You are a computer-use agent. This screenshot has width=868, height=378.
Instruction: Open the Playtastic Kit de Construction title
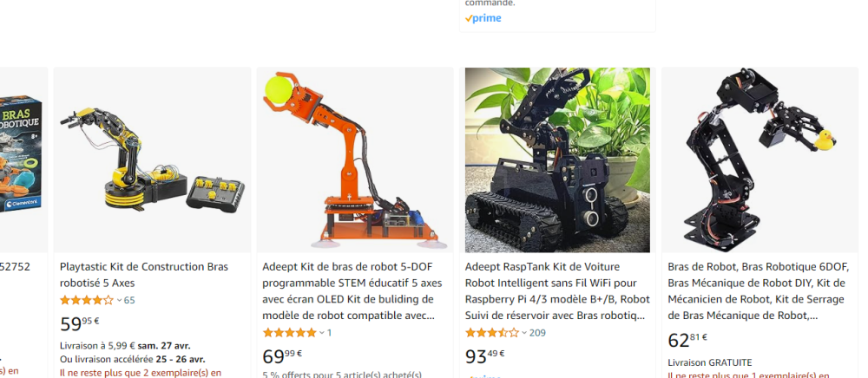[x=144, y=275]
